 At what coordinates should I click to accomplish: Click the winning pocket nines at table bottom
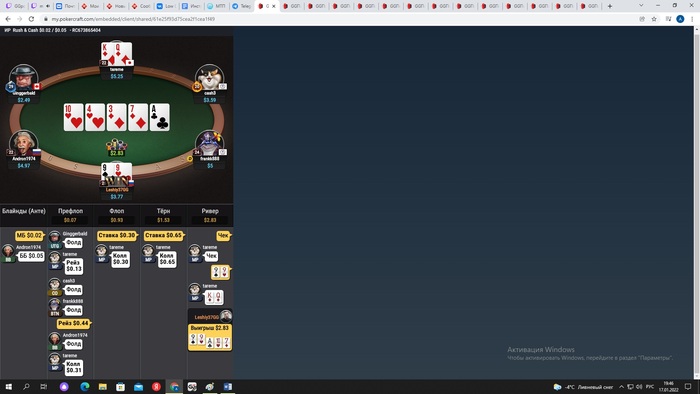[117, 174]
